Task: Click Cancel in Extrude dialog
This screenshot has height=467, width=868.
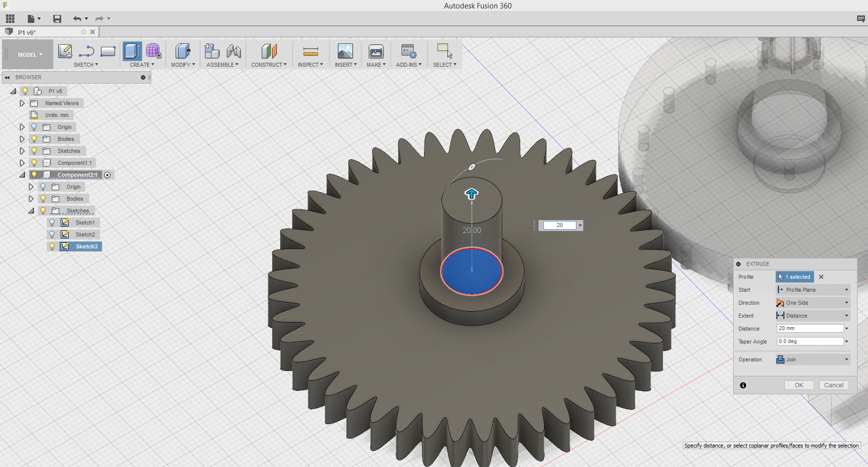Action: [834, 385]
